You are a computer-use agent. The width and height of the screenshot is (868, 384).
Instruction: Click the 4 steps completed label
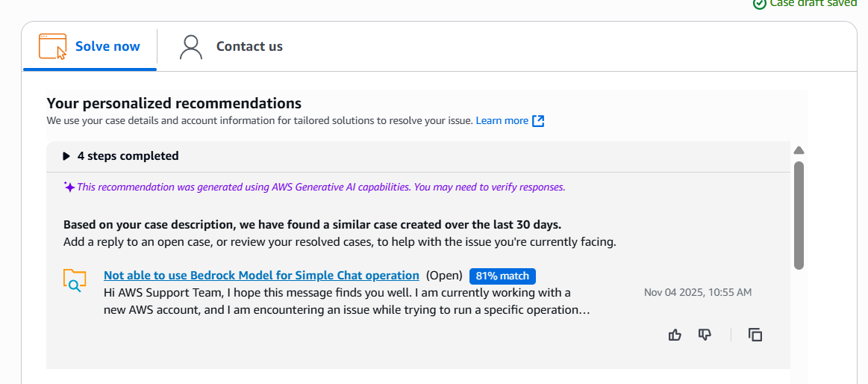pos(128,156)
